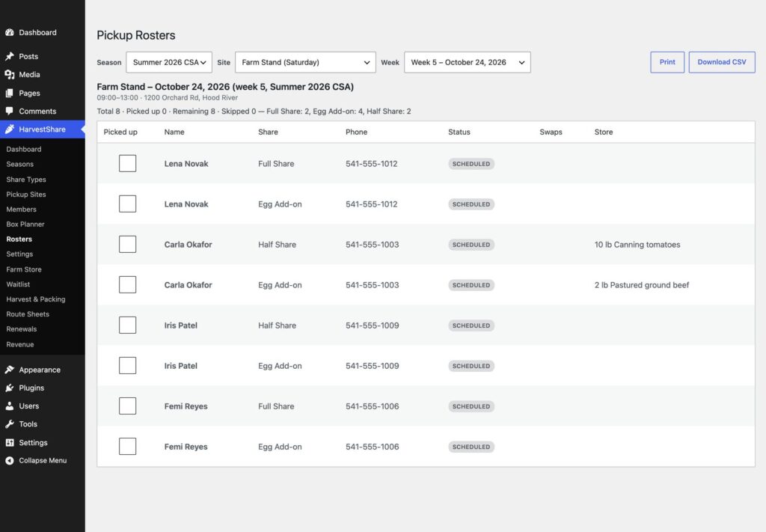
Task: Open the Week dropdown
Action: click(x=467, y=62)
